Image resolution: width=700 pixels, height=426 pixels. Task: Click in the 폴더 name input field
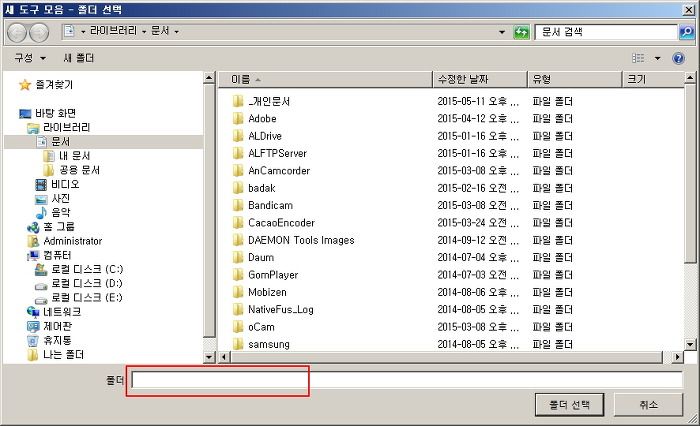(x=407, y=380)
